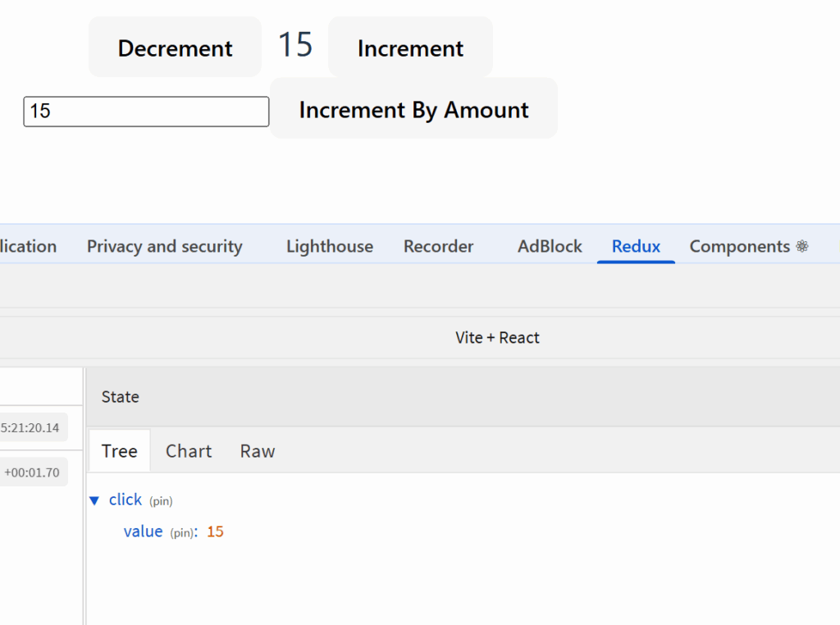Switch to the Chart view tab

189,451
